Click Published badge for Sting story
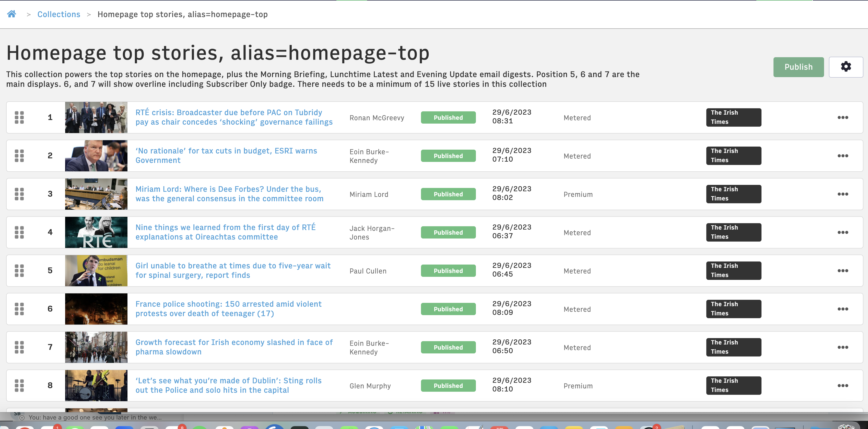 click(x=448, y=386)
